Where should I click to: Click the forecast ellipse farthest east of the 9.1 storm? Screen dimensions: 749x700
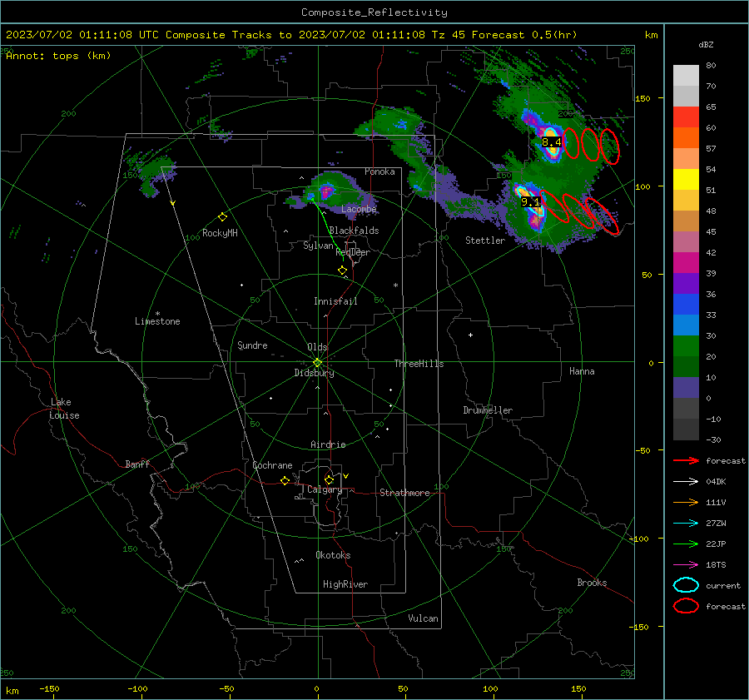click(x=603, y=216)
